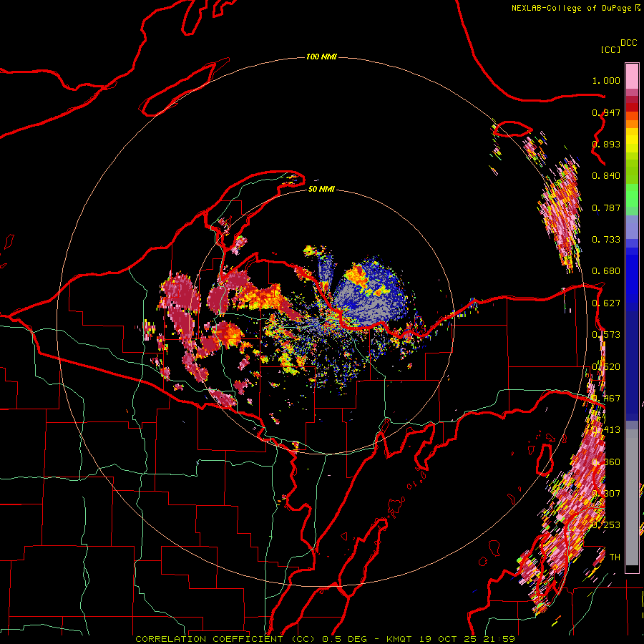644x644 pixels.
Task: Select the 0.520 scale value
Action: (x=606, y=367)
